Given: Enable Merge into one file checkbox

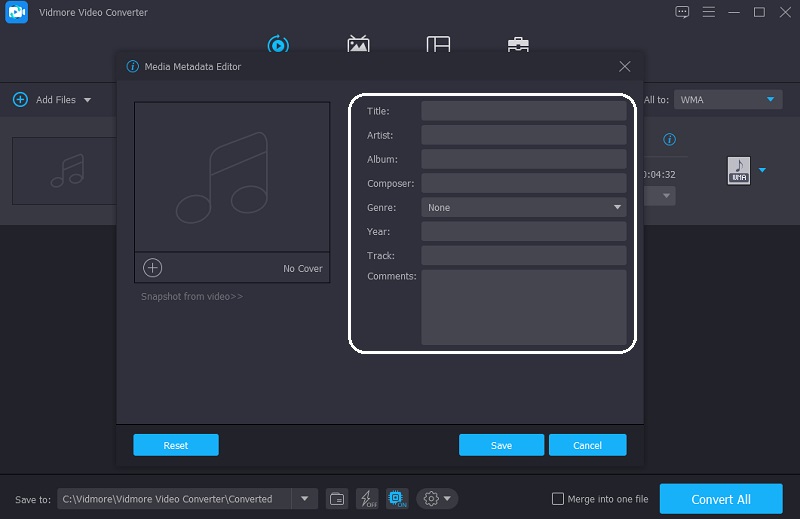Looking at the screenshot, I should tap(558, 499).
